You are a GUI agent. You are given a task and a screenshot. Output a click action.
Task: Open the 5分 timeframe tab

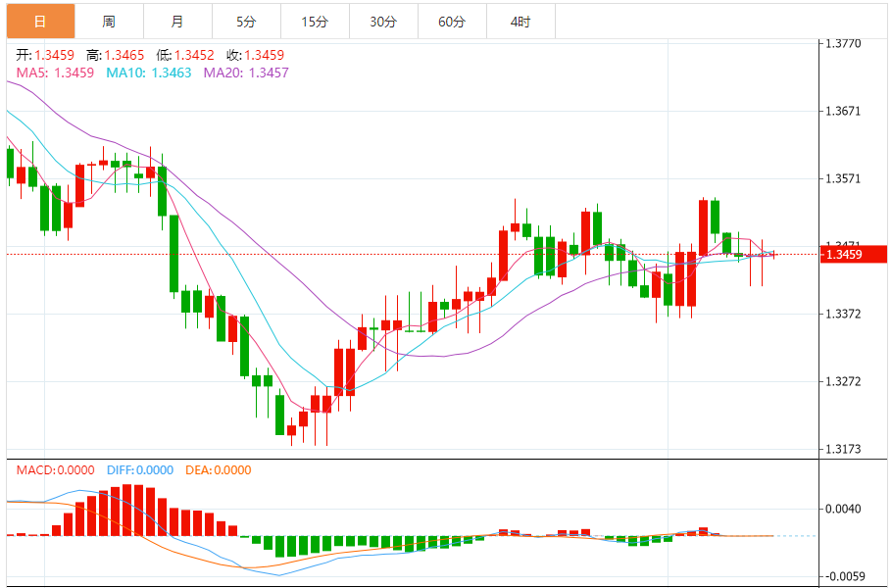point(246,22)
